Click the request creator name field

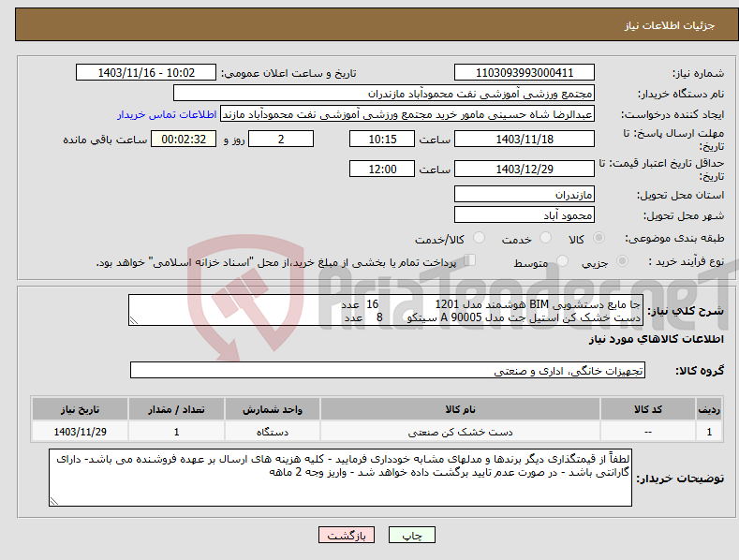point(407,114)
